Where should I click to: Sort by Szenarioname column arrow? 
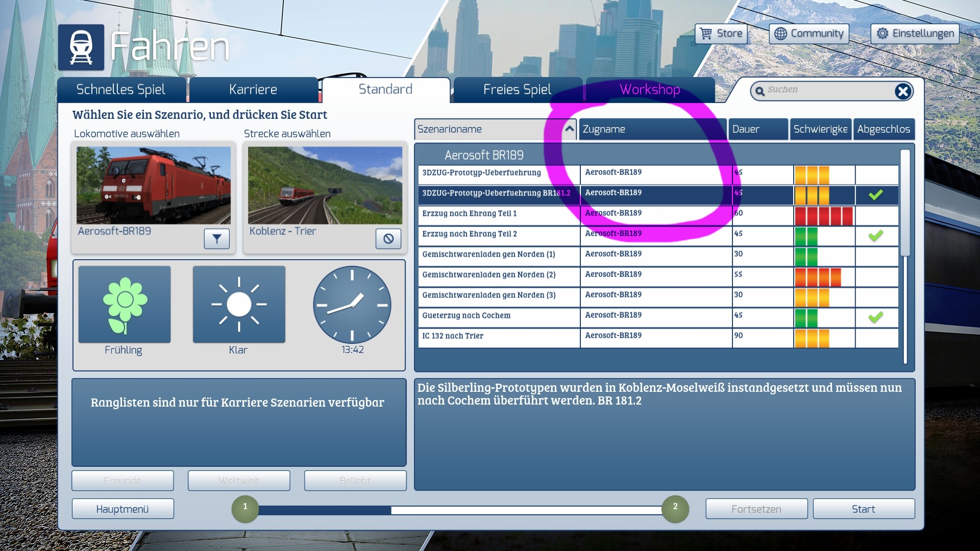[569, 129]
